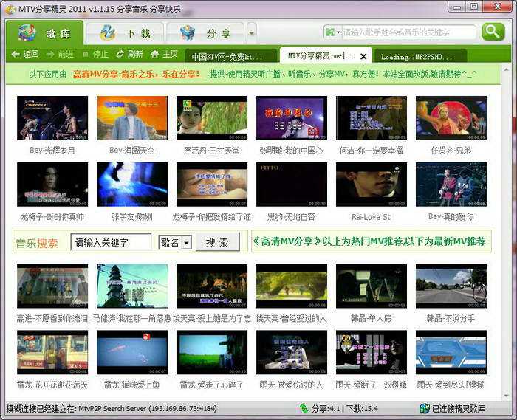Click share/download speed icon in status bar
The height and width of the screenshot is (420, 517).
(304, 409)
